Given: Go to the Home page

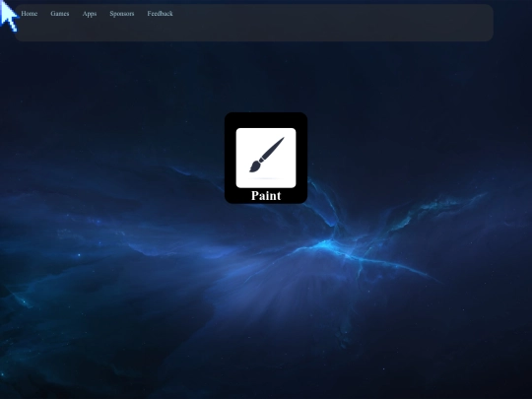Looking at the screenshot, I should point(30,14).
